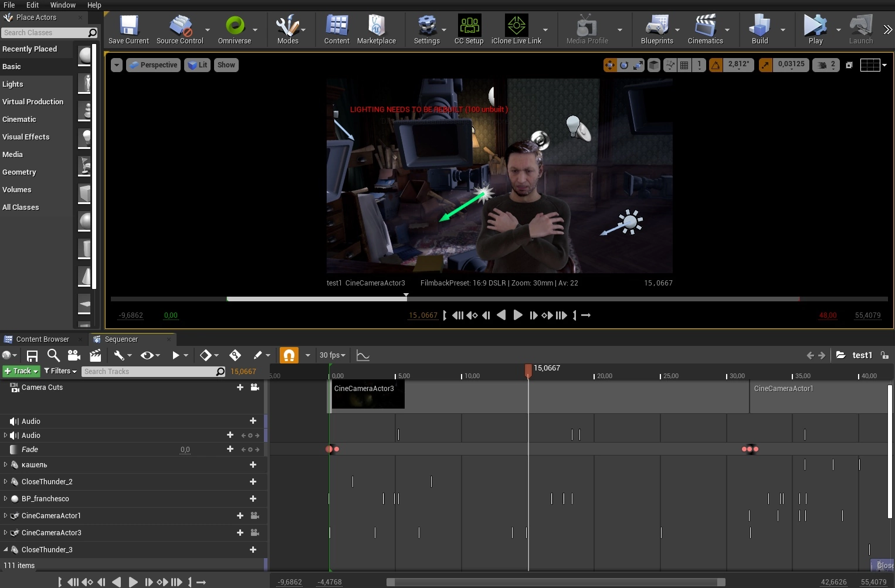This screenshot has width=895, height=588.
Task: Click the viewport timeline scrubber bar
Action: (x=499, y=299)
